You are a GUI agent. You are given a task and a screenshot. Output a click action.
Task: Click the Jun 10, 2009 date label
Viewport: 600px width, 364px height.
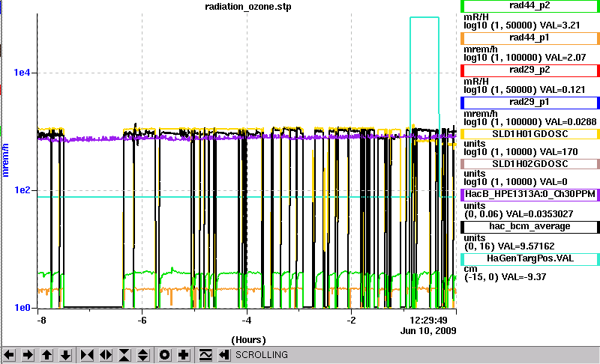click(428, 331)
